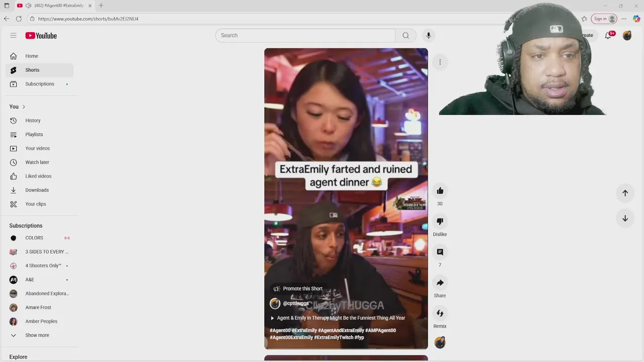This screenshot has width=644, height=362.
Task: Click the search magnifier button
Action: pyautogui.click(x=406, y=36)
